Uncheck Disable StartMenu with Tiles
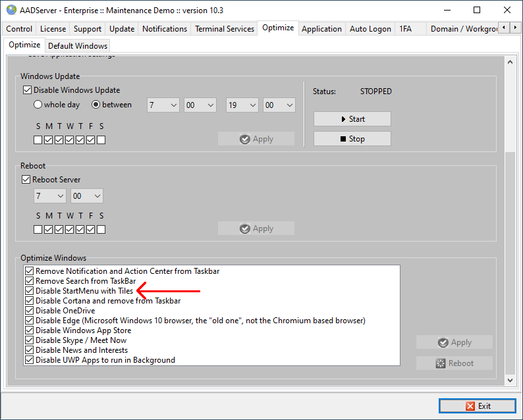Screen dimensions: 523x420 (29, 291)
